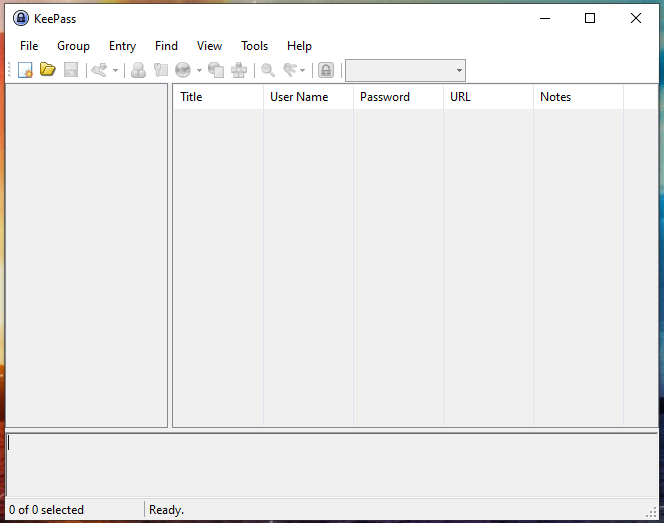The height and width of the screenshot is (523, 664).
Task: Click the KeePass lock icon in title bar
Action: pos(21,18)
